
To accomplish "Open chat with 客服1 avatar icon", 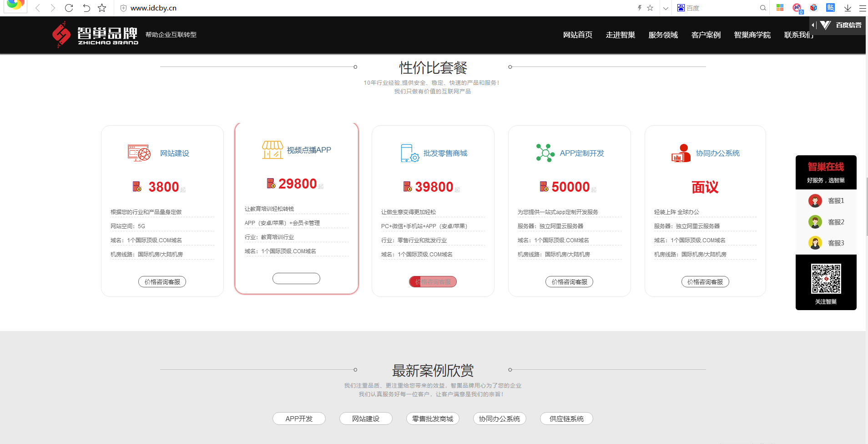I will pos(816,200).
